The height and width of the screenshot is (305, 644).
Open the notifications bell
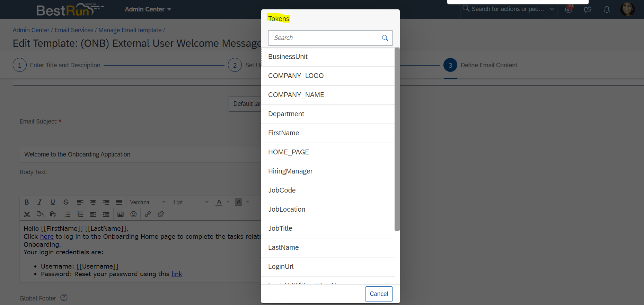607,9
